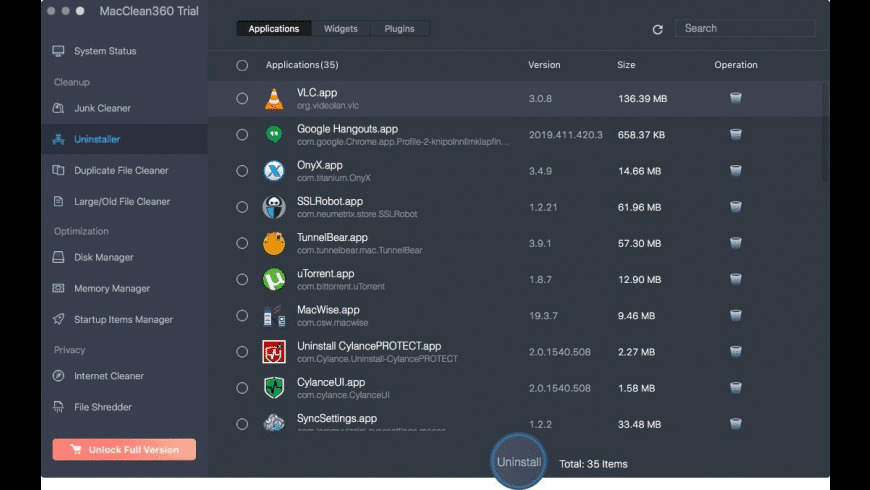Screen dimensions: 870x490
Task: Click the TunnelBear app icon
Action: (x=274, y=243)
